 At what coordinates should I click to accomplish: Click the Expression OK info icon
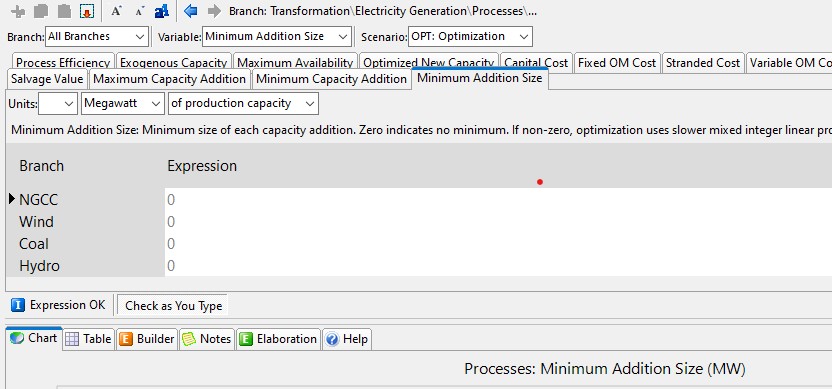[18, 305]
